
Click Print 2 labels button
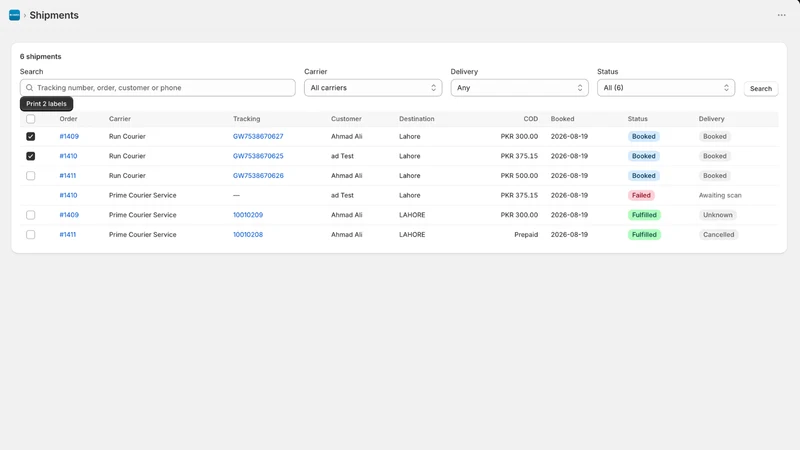pos(46,104)
